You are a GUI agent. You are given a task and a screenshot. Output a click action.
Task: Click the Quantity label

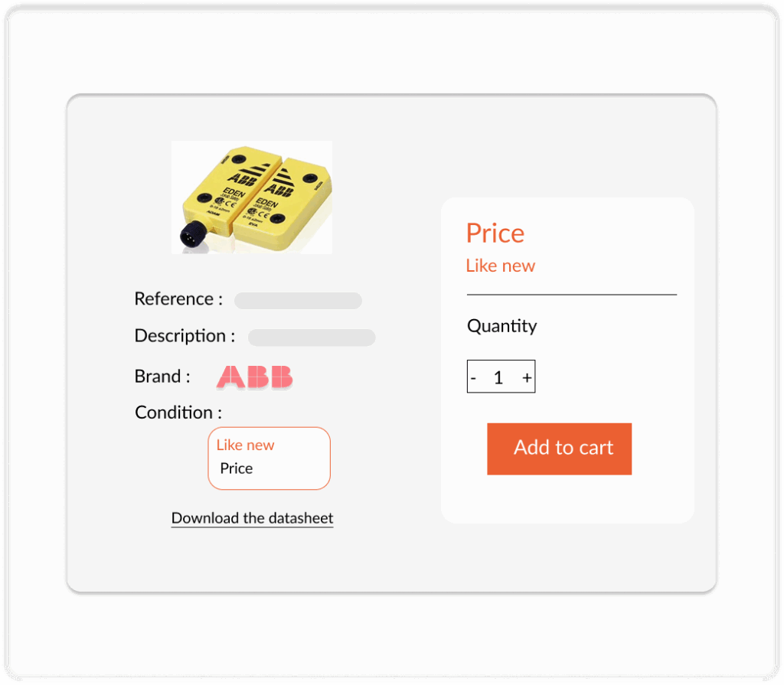tap(502, 326)
